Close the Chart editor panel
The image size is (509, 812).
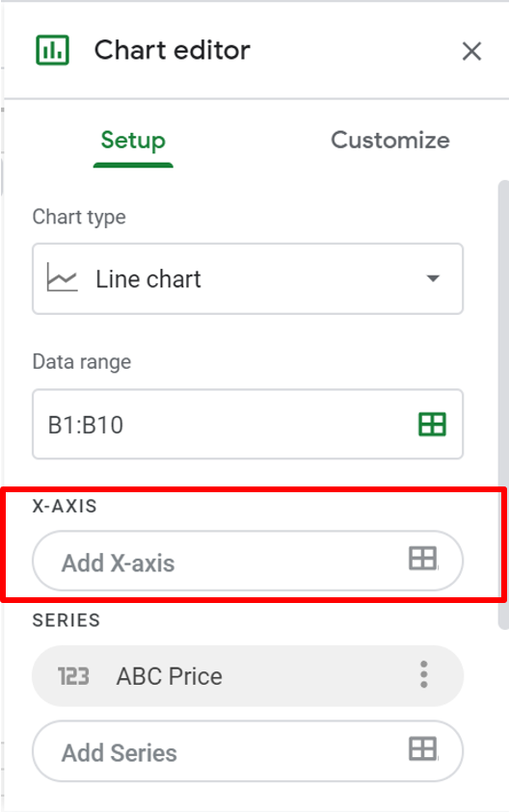coord(471,51)
